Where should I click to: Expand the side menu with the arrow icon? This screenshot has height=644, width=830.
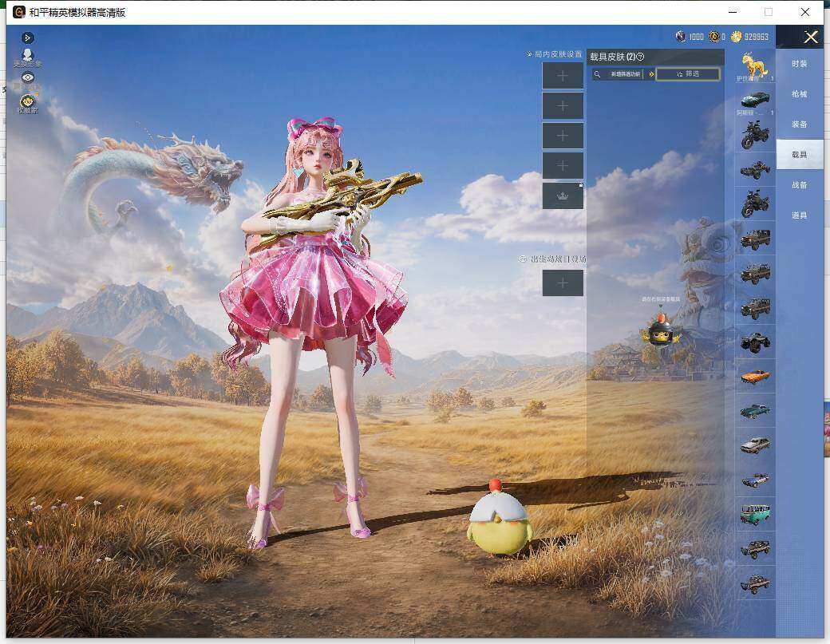tap(28, 38)
